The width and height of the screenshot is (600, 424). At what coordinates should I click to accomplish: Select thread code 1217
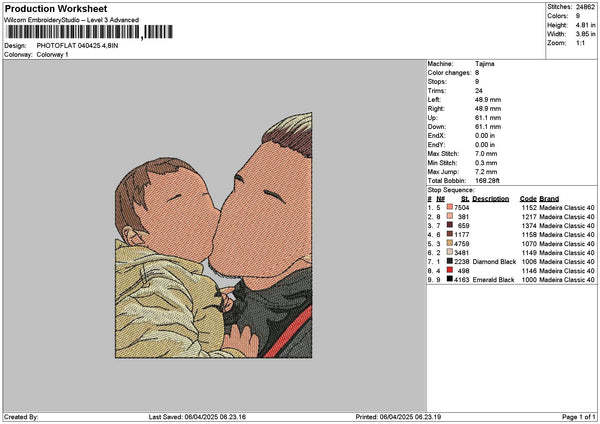pos(529,217)
